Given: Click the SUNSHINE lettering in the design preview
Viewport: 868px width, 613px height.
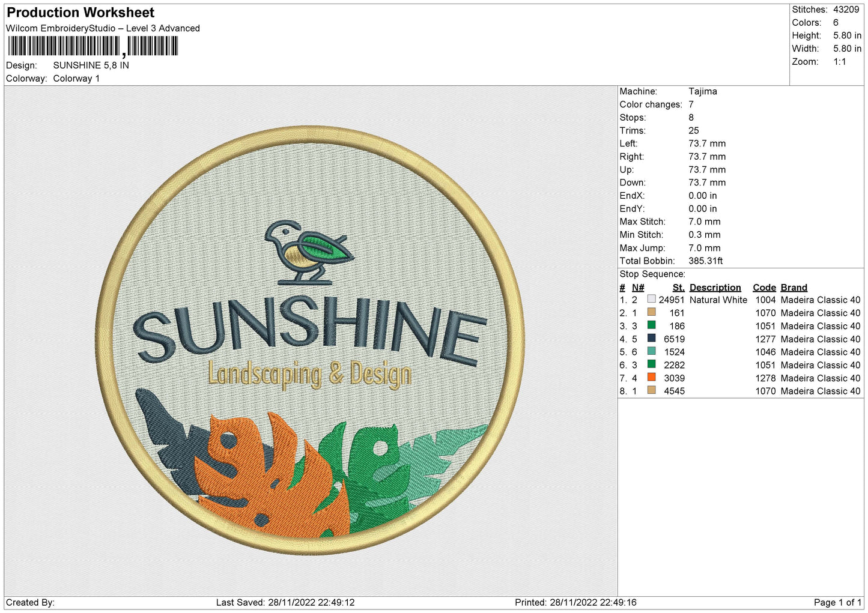Looking at the screenshot, I should 310,332.
